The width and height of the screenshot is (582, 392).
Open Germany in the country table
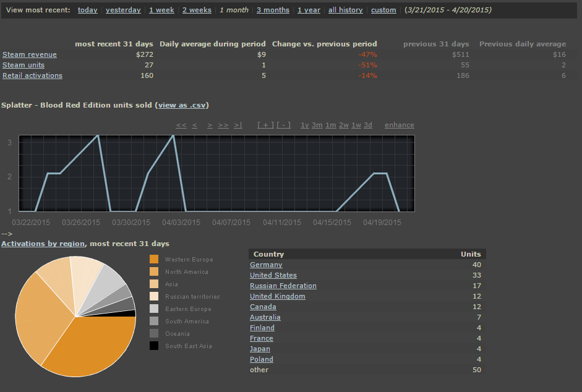[x=266, y=265]
